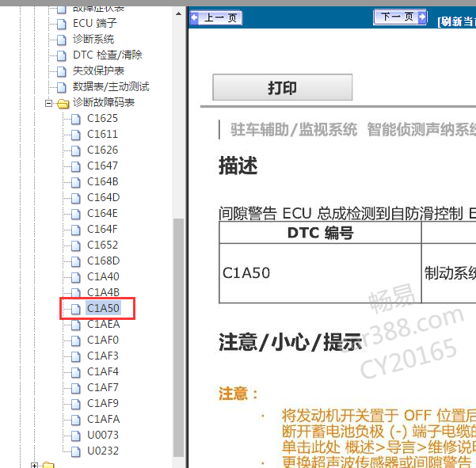Click the tree panel scrollbar thumb
This screenshot has width=476, height=468.
coord(178,337)
